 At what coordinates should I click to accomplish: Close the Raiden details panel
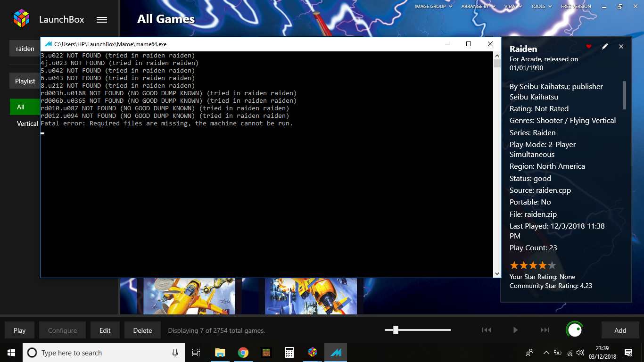[x=621, y=47]
